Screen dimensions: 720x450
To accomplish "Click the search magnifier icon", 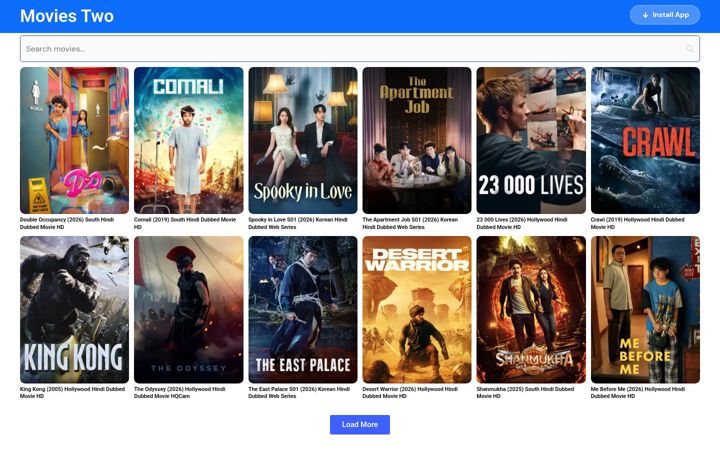I will point(689,49).
